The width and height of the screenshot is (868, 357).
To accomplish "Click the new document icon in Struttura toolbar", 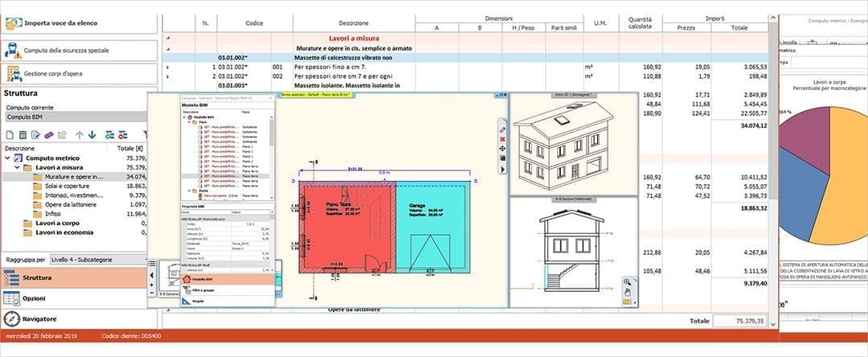I will 10,134.
